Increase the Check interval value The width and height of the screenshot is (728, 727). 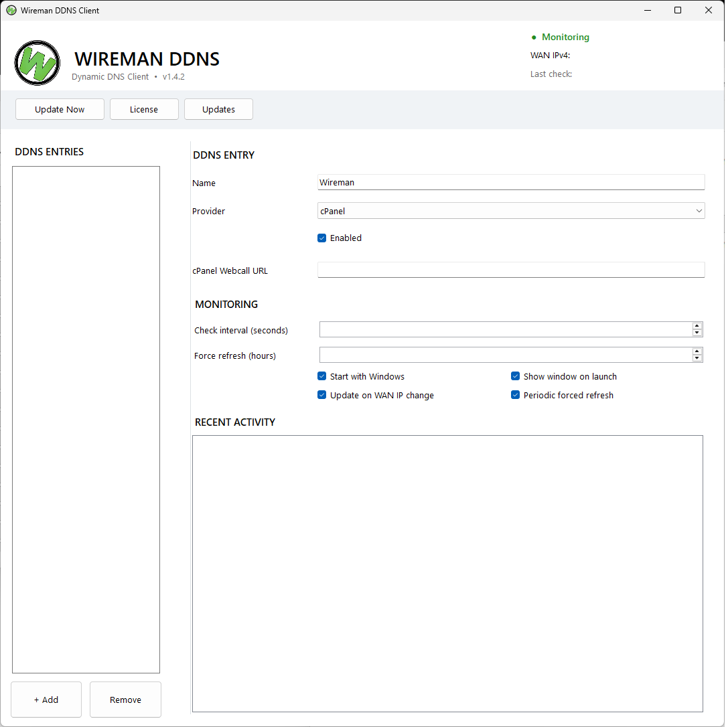[697, 326]
